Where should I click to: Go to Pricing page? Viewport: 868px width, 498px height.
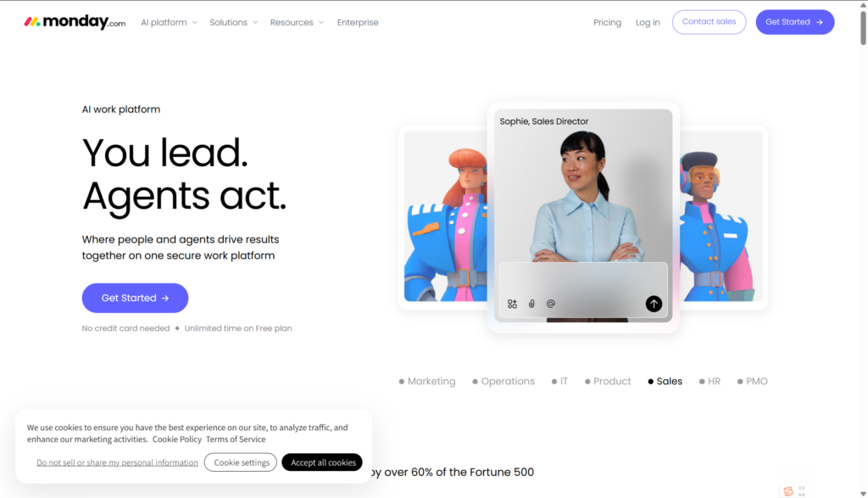tap(607, 22)
